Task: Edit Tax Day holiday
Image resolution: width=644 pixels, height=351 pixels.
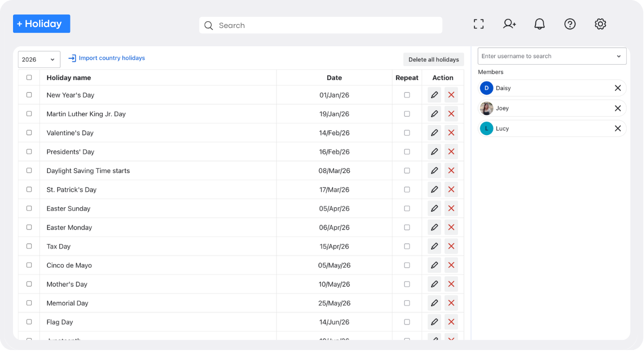Action: coord(434,246)
